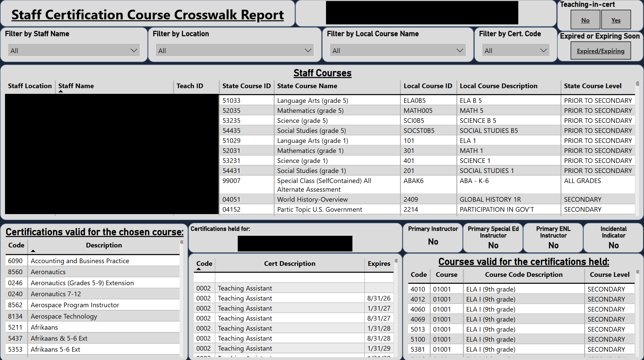
Task: Click State Course Name column header
Action: click(x=307, y=86)
